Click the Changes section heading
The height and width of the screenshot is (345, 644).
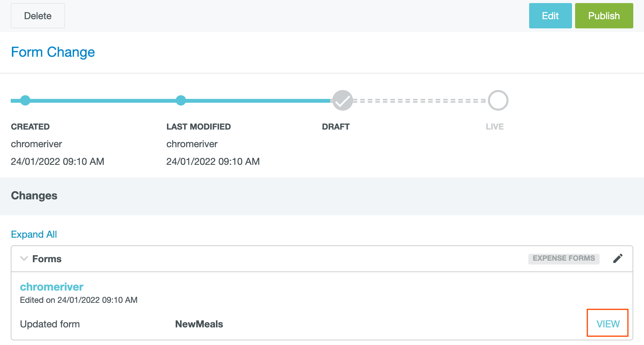(34, 195)
